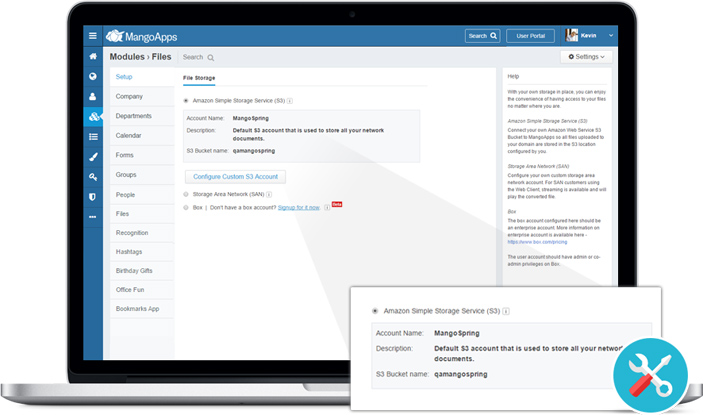Click the Account Name value MangoSpring
This screenshot has width=703, height=415.
pos(251,118)
